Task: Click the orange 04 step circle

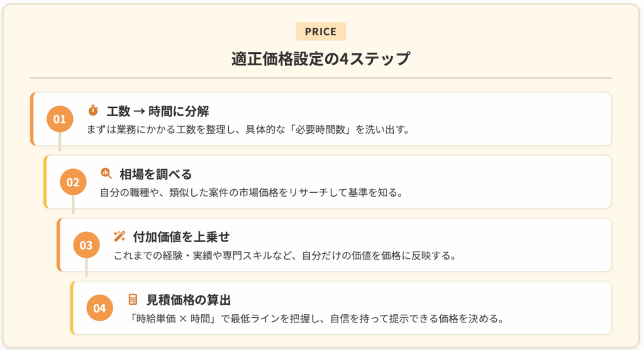Action: (99, 308)
